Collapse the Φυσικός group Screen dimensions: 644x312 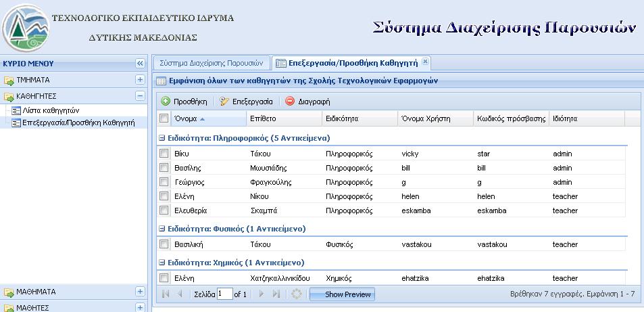pos(162,229)
